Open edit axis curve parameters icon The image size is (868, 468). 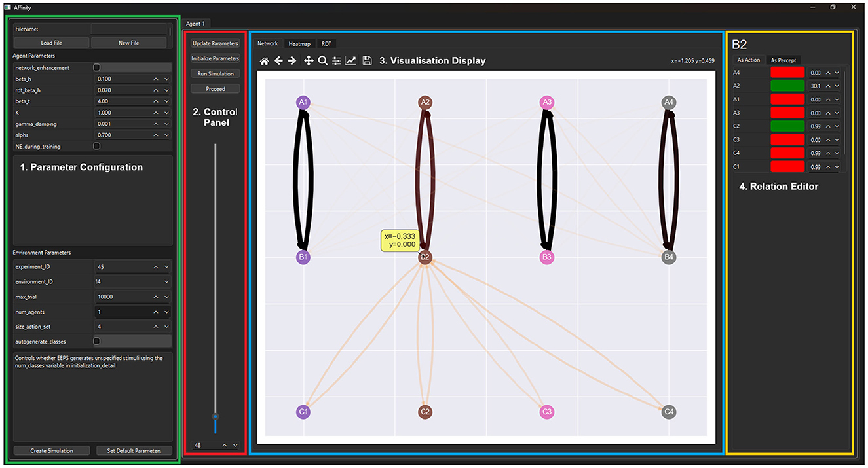[351, 61]
